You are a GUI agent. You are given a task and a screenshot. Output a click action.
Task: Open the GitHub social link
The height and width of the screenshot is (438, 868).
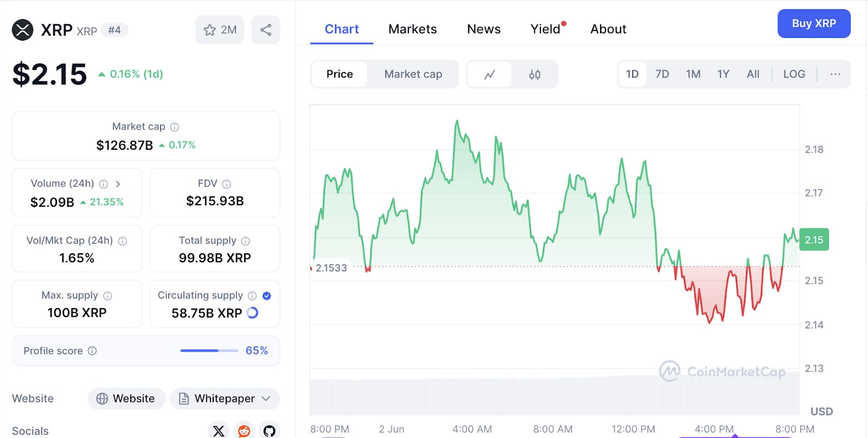click(x=269, y=431)
